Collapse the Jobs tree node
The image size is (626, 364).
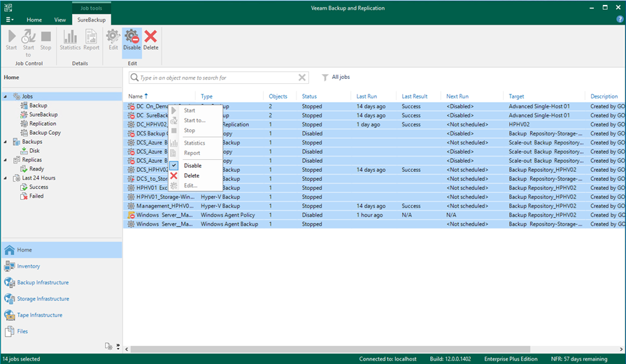pos(5,96)
